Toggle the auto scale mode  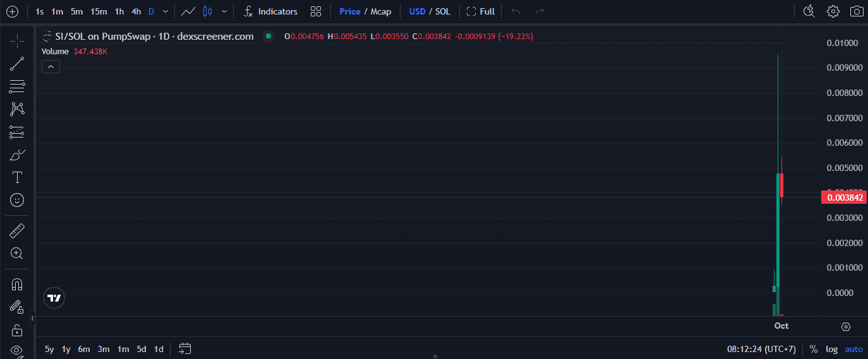pyautogui.click(x=853, y=349)
